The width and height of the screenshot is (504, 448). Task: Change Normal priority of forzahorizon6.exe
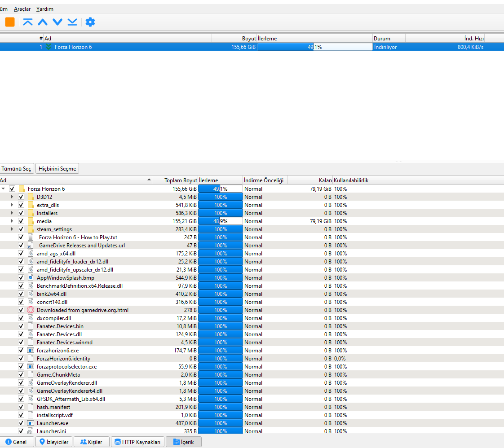click(253, 351)
